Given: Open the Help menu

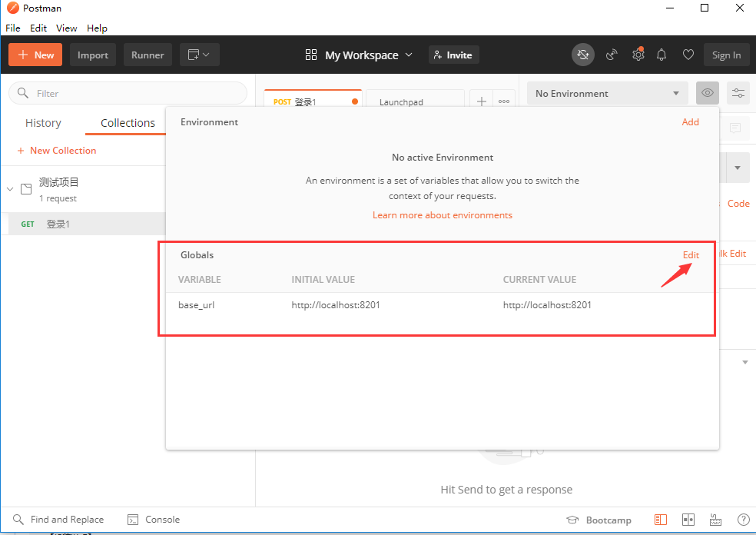Looking at the screenshot, I should coord(97,28).
